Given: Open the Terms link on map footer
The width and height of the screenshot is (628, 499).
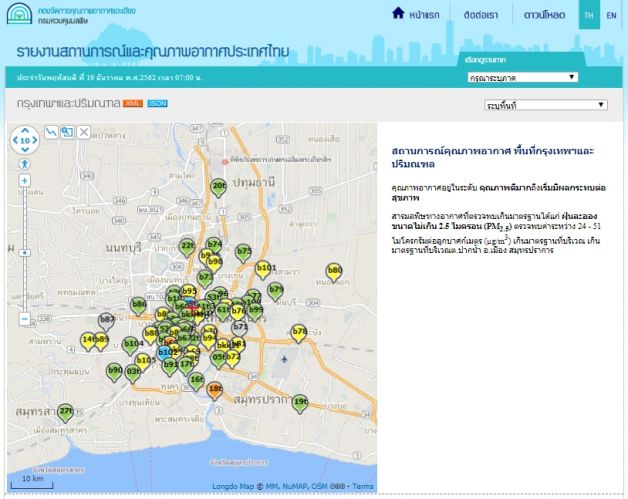Looking at the screenshot, I should [362, 487].
